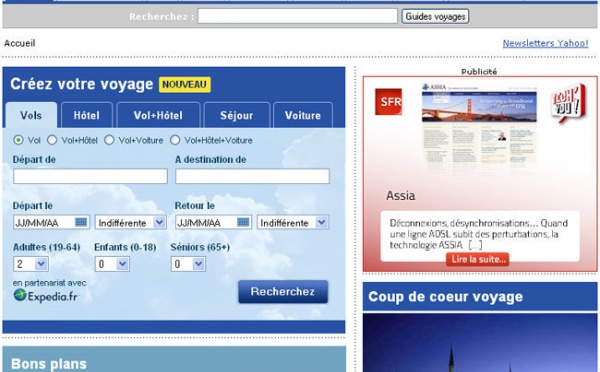Select the Vol radio button
This screenshot has height=372, width=600.
(x=18, y=140)
